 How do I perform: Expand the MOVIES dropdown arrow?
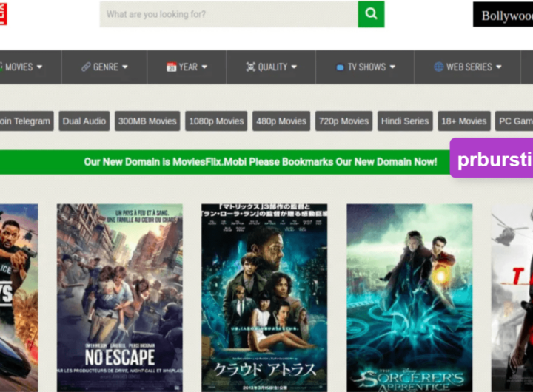pyautogui.click(x=39, y=67)
